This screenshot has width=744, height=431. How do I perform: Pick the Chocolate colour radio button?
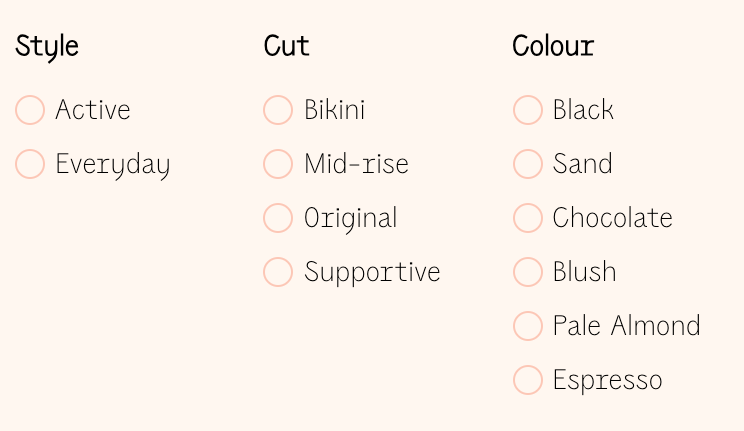click(x=528, y=218)
